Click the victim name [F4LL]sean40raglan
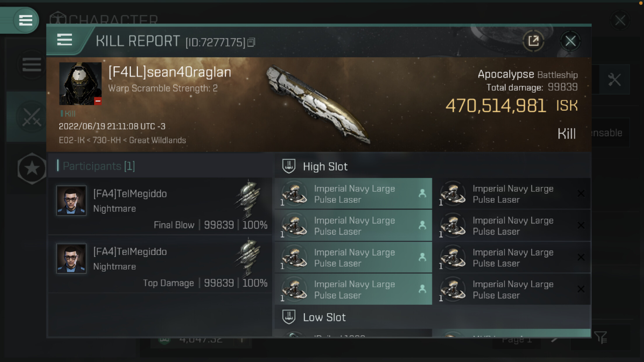 [x=170, y=72]
